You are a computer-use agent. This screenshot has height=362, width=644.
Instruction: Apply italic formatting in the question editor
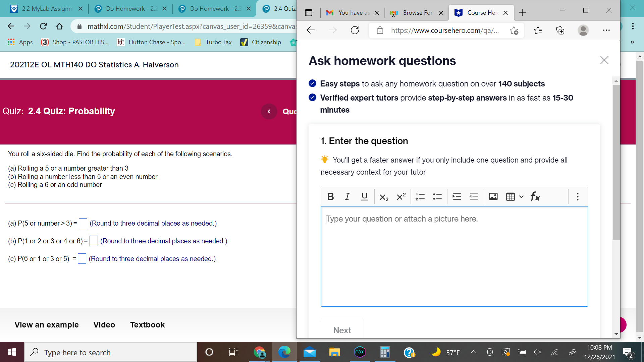[347, 196]
